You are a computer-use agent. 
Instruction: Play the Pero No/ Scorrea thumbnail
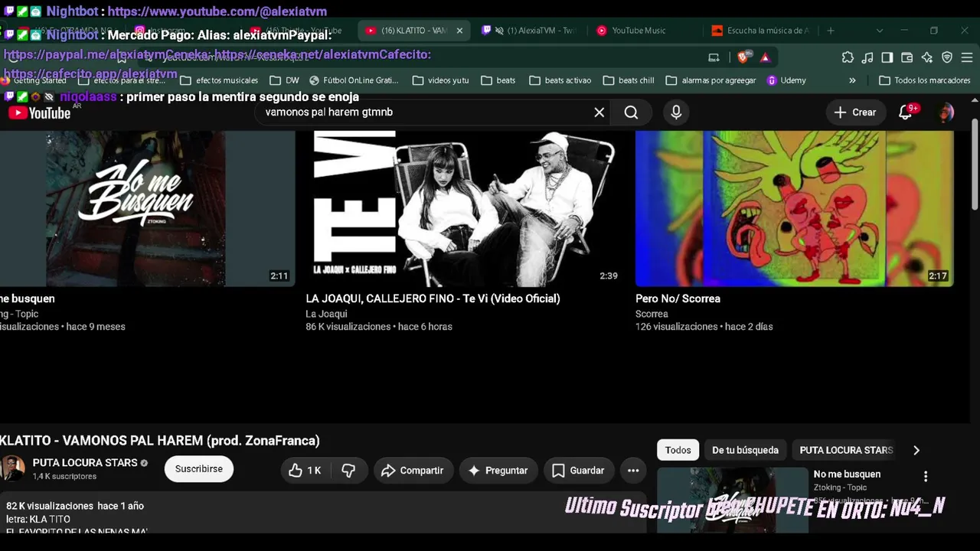pos(795,208)
